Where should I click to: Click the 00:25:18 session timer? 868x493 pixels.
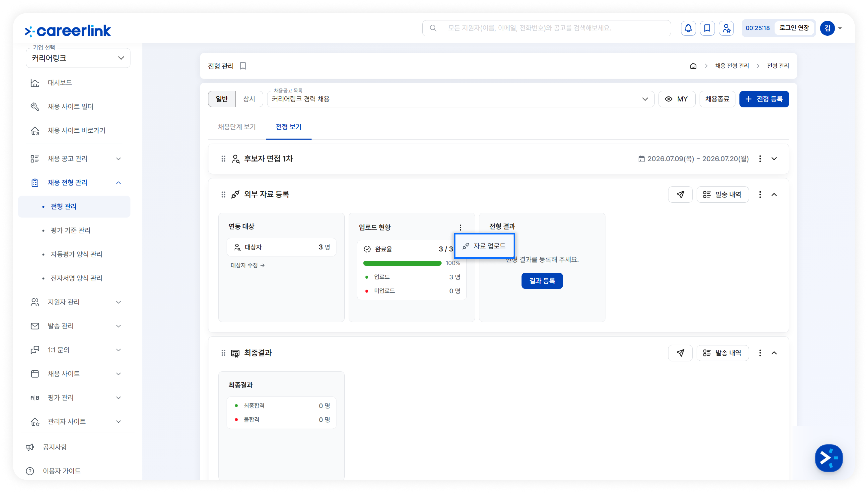[x=757, y=28]
